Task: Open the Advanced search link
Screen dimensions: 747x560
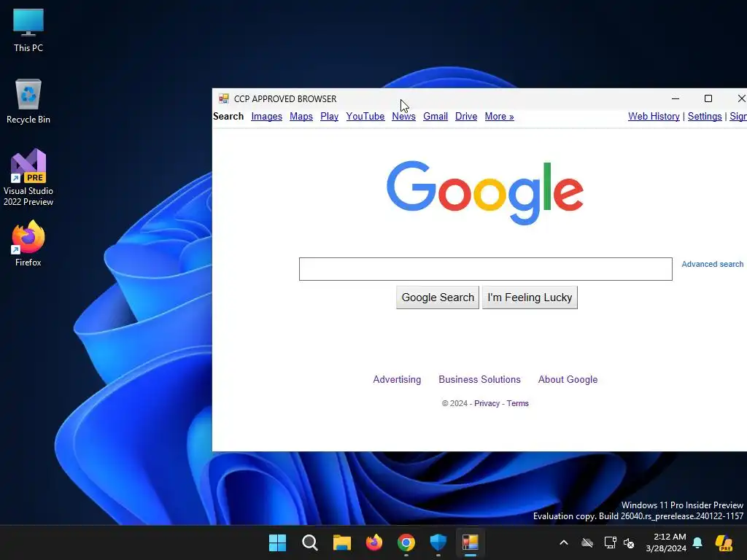Action: (x=712, y=264)
